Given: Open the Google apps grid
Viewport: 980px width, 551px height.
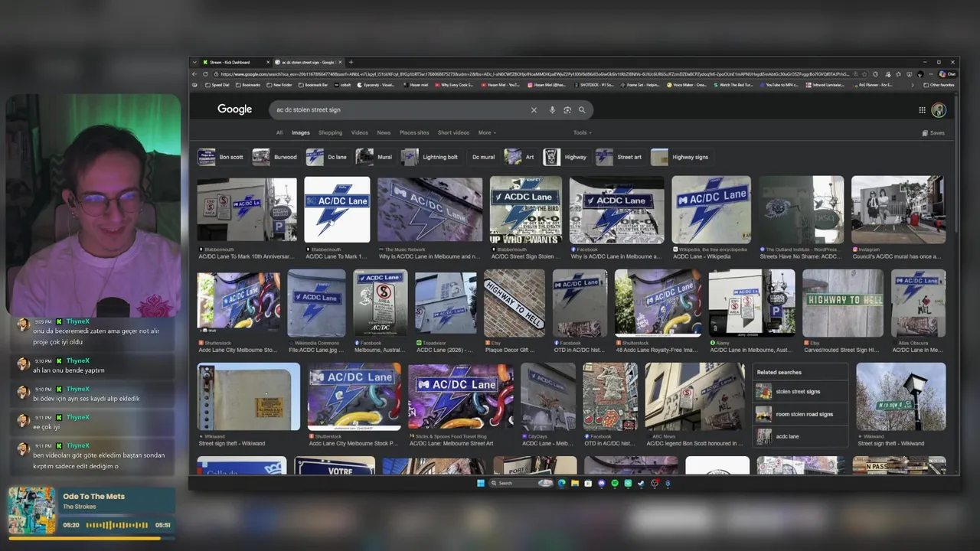Looking at the screenshot, I should click(922, 109).
